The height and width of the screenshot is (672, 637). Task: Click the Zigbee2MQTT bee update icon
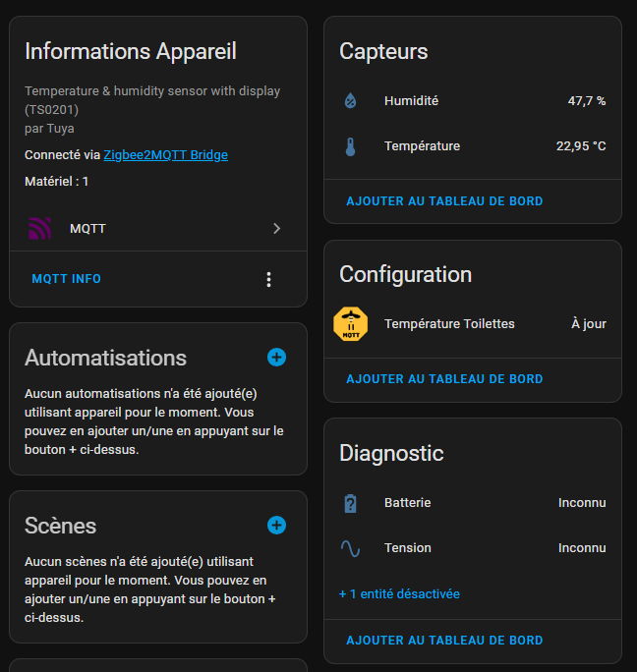350,324
